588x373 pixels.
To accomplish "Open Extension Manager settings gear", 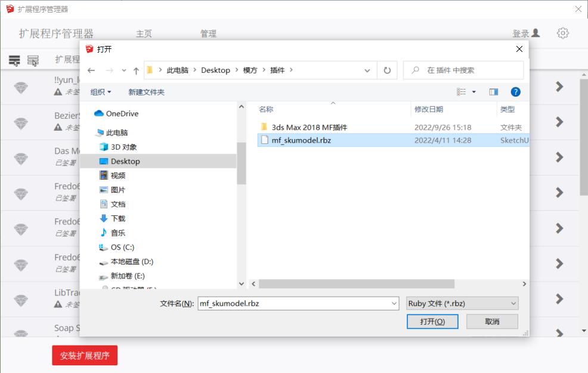I will tap(562, 33).
